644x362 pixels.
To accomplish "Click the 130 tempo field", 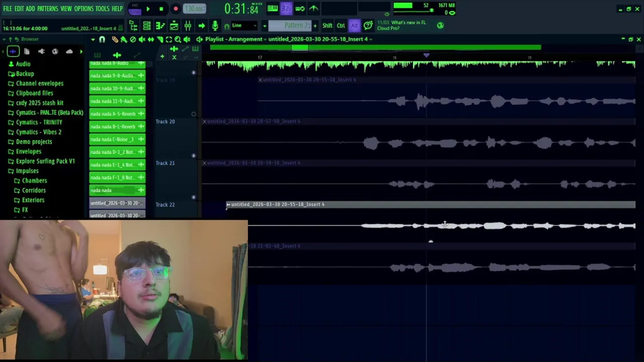I will click(195, 9).
